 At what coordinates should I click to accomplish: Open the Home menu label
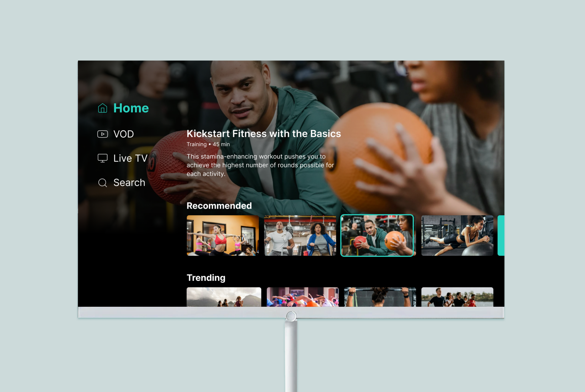131,108
